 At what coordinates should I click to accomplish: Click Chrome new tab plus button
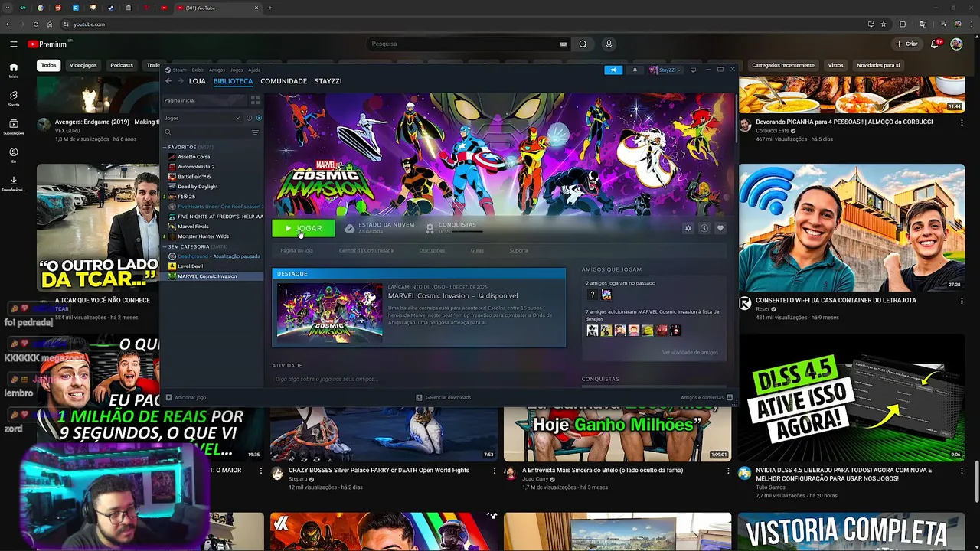point(269,8)
